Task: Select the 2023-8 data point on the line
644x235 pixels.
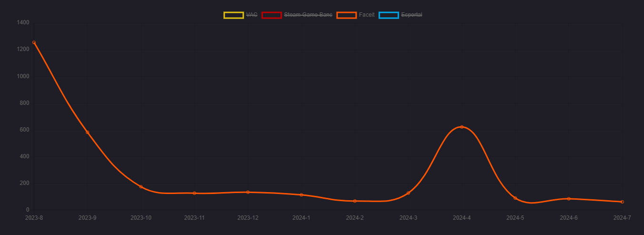Action: [34, 42]
